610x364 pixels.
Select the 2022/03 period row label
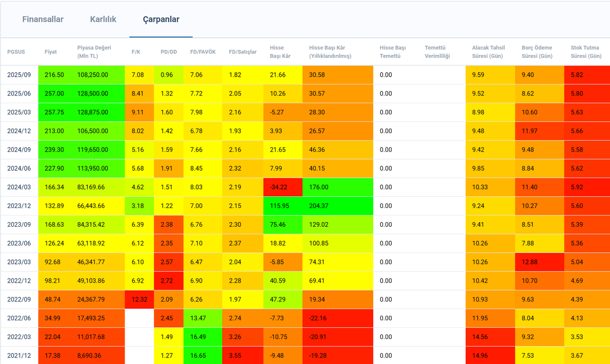19,337
